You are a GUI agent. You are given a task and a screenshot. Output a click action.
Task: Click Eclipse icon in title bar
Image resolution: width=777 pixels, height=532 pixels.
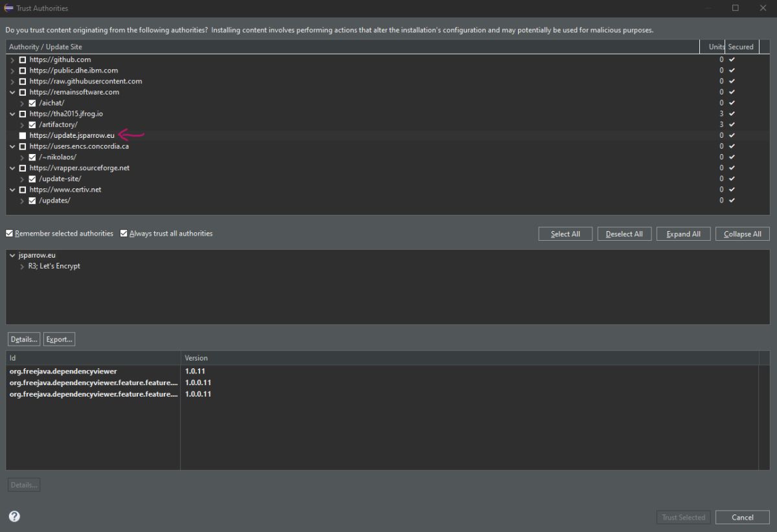(x=8, y=8)
